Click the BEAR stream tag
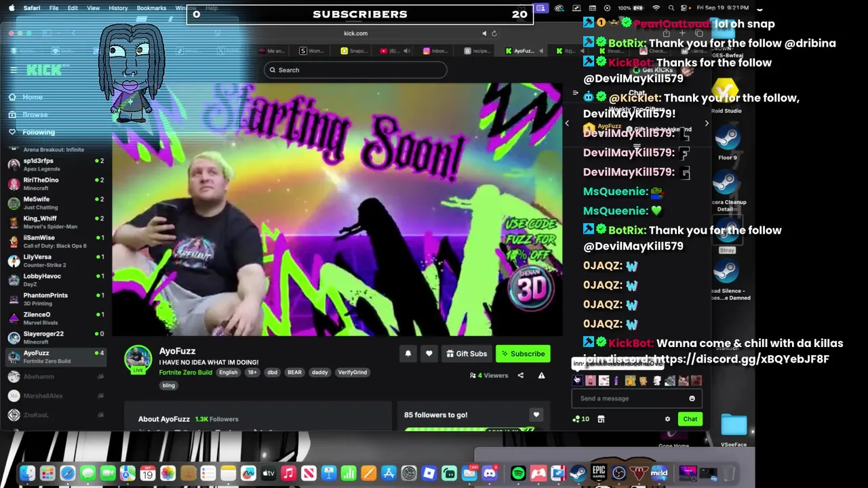Image resolution: width=868 pixels, height=488 pixels. coord(294,372)
